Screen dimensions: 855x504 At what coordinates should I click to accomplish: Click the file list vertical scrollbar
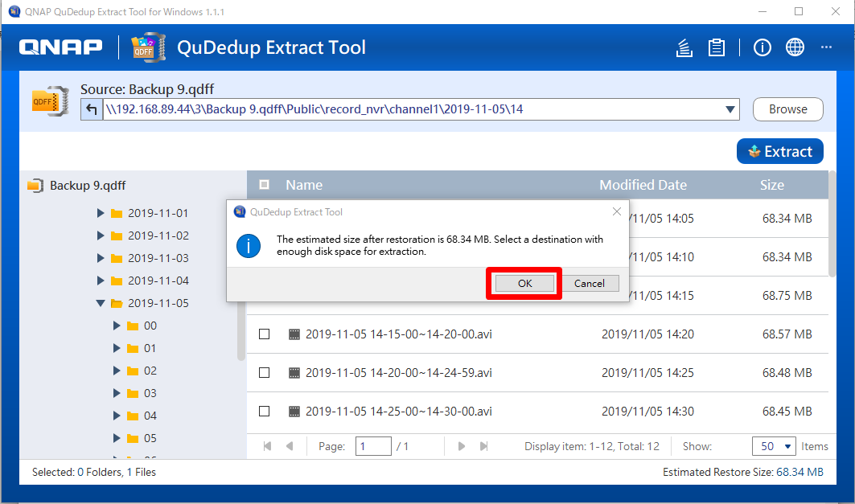tap(832, 224)
